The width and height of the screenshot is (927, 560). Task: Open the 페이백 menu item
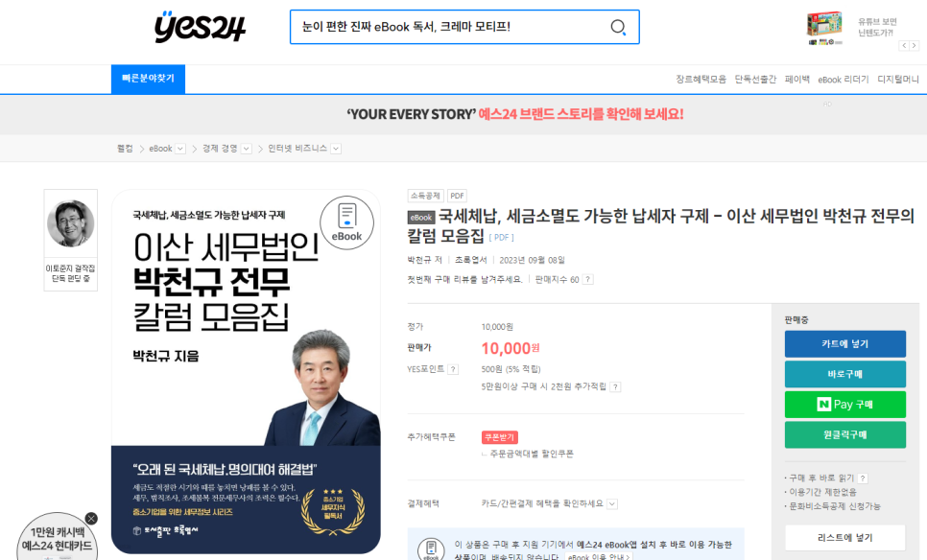(x=796, y=80)
